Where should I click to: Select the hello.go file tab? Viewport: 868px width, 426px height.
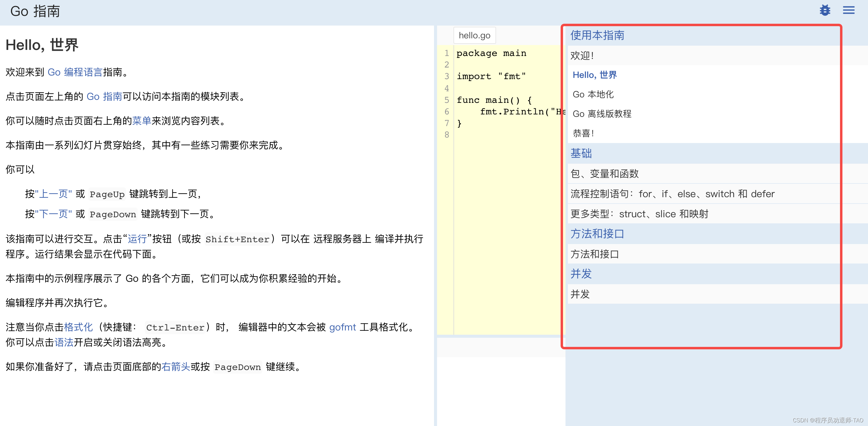[x=474, y=35]
